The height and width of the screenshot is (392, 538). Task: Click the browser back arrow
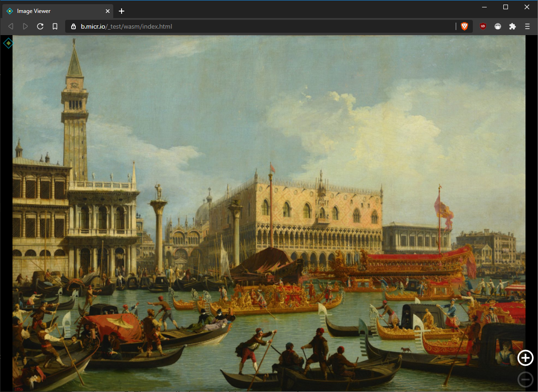[11, 26]
